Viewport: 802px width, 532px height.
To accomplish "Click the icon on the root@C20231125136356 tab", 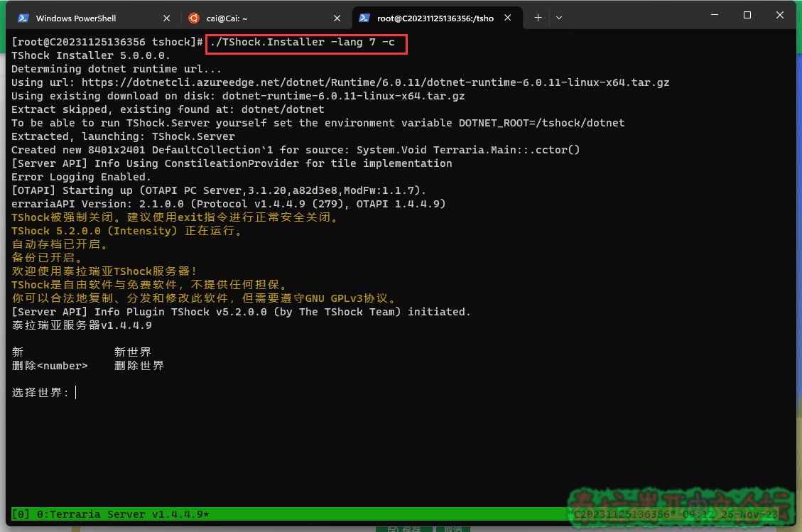I will click(x=364, y=18).
